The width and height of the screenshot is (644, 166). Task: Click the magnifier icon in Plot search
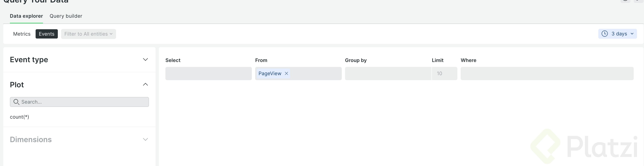click(16, 102)
